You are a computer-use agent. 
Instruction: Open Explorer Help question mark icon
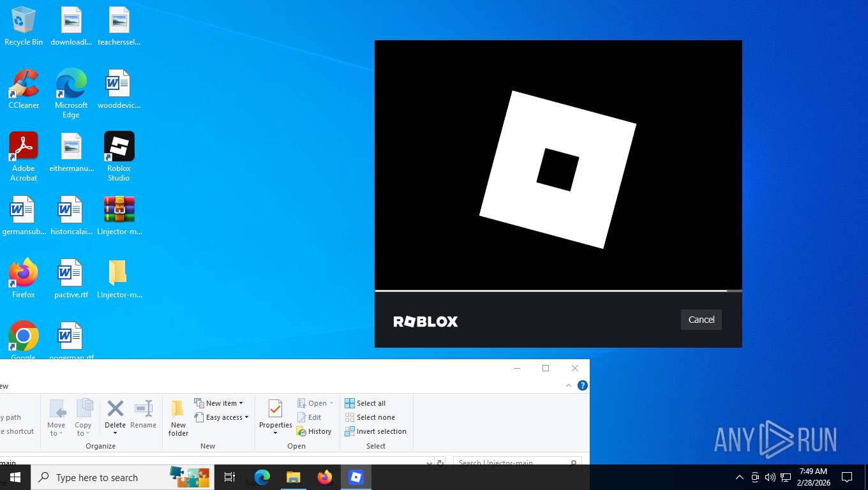[582, 385]
